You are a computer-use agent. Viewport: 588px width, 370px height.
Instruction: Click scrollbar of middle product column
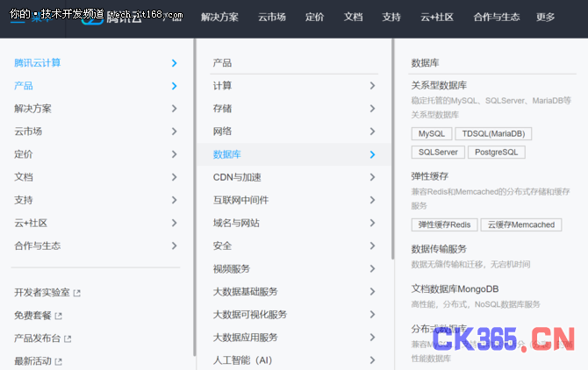coord(392,149)
